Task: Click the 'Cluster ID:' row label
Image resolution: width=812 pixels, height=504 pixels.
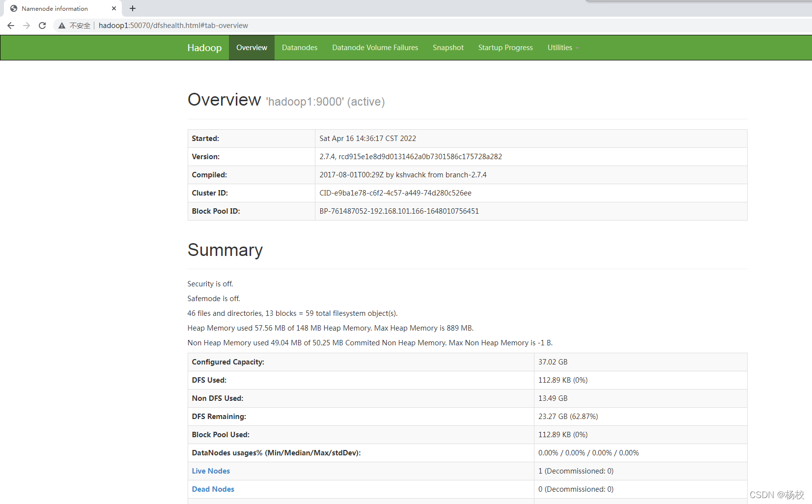Action: pyautogui.click(x=210, y=193)
